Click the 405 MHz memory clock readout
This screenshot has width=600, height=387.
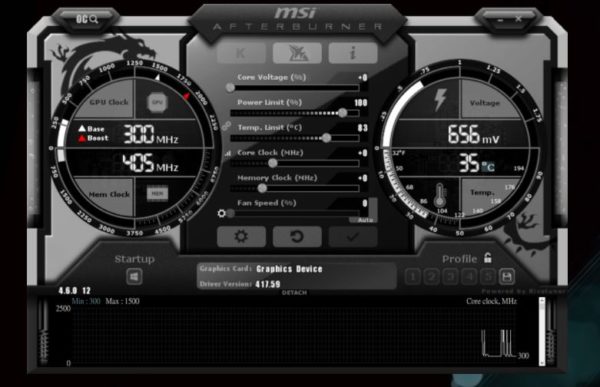(150, 163)
